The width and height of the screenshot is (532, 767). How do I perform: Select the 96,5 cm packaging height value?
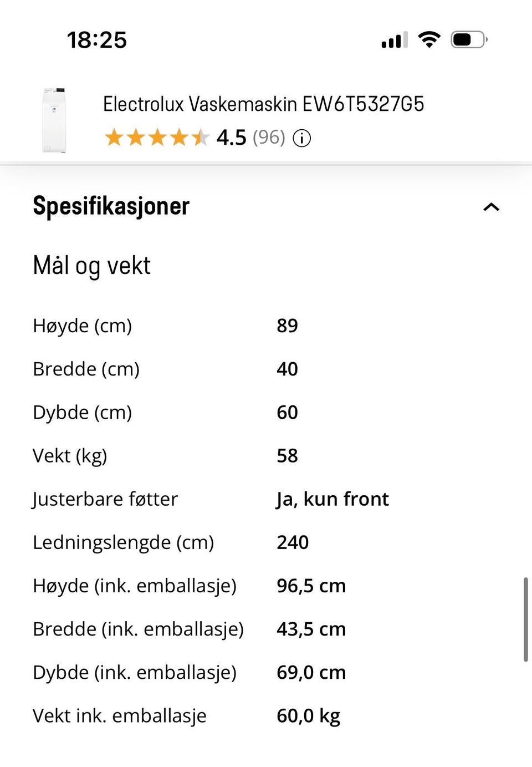point(311,586)
